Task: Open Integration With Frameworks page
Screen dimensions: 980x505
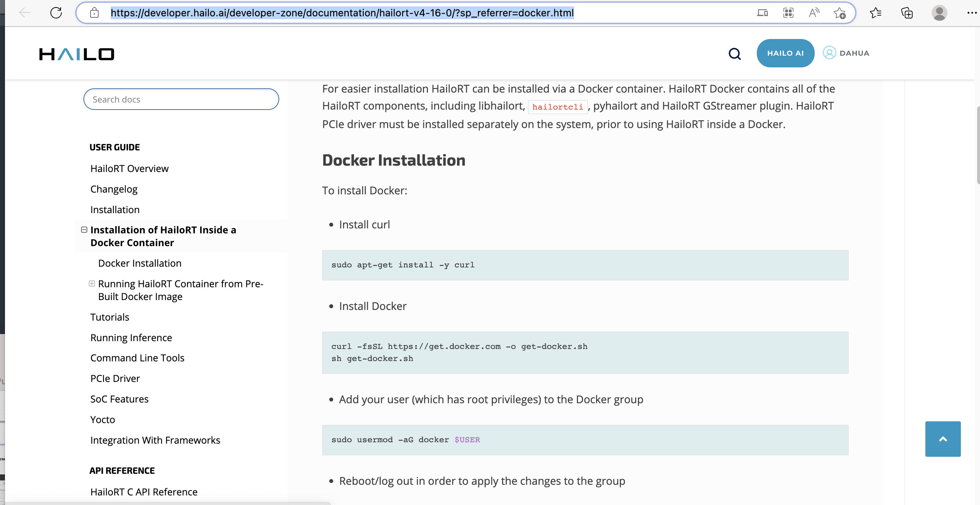Action: point(155,440)
